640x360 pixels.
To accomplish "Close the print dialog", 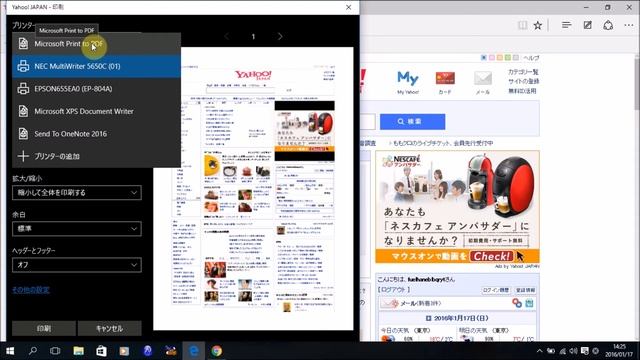I will pyautogui.click(x=348, y=7).
